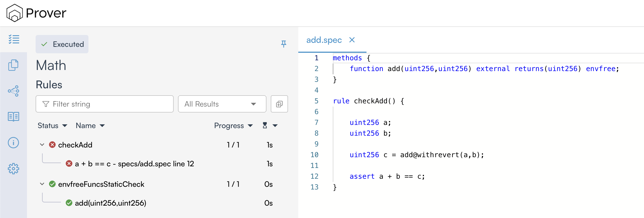The width and height of the screenshot is (644, 218).
Task: Click the Filter string input field
Action: pos(105,104)
